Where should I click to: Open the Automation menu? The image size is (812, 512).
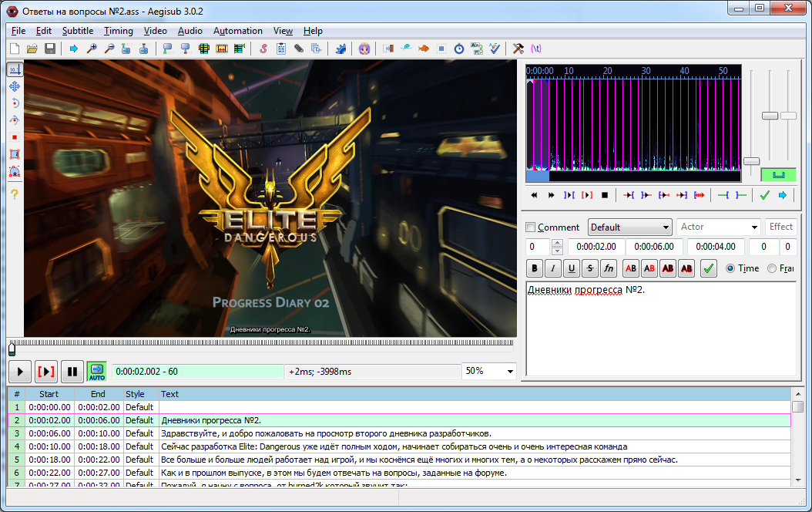coord(237,31)
